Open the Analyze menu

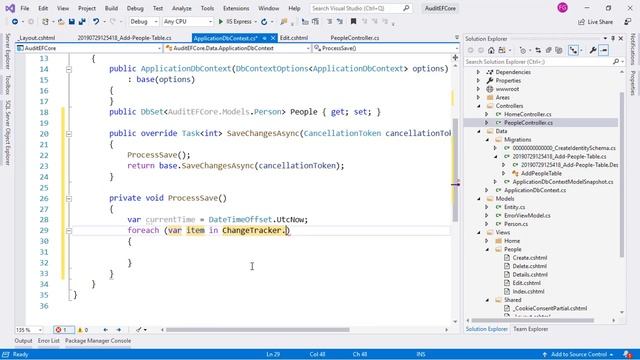click(x=182, y=8)
